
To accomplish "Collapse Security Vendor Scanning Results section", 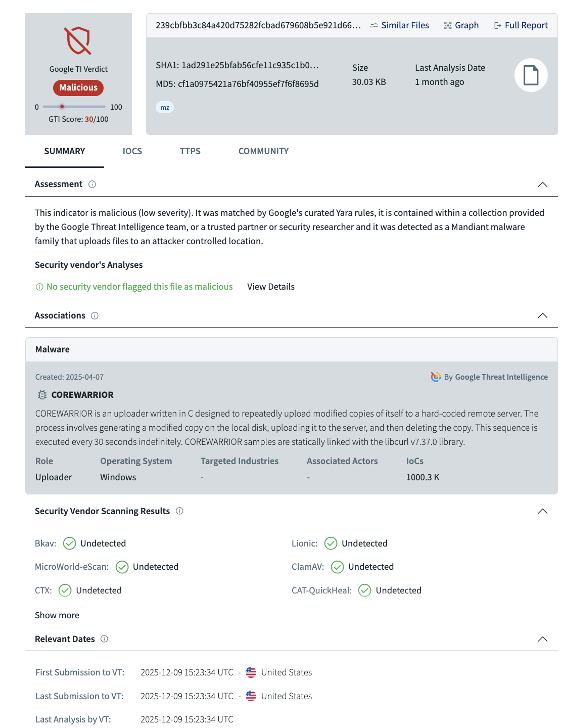I will click(x=542, y=511).
